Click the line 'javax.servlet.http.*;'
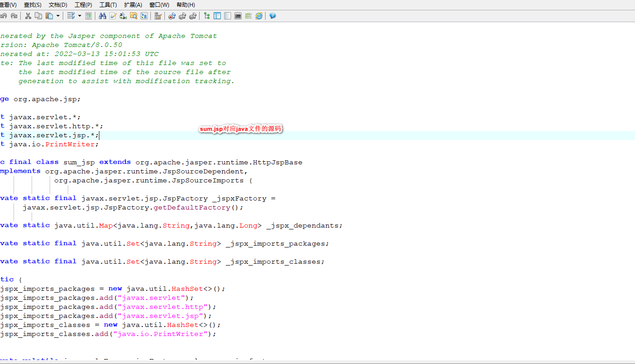This screenshot has width=635, height=364. click(x=56, y=126)
